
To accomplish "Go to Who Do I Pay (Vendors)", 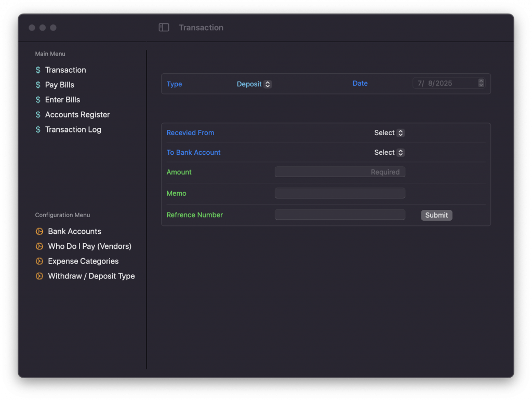I will pos(89,246).
